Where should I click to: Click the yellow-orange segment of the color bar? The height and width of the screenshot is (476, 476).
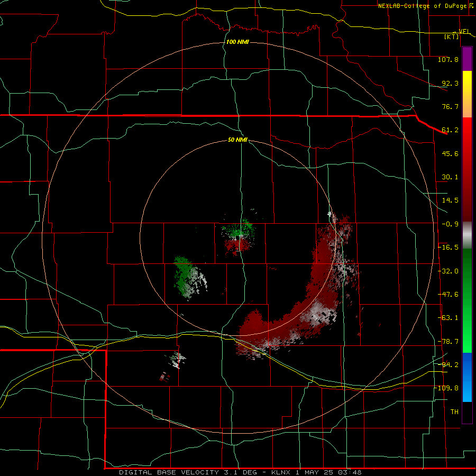tap(467, 94)
